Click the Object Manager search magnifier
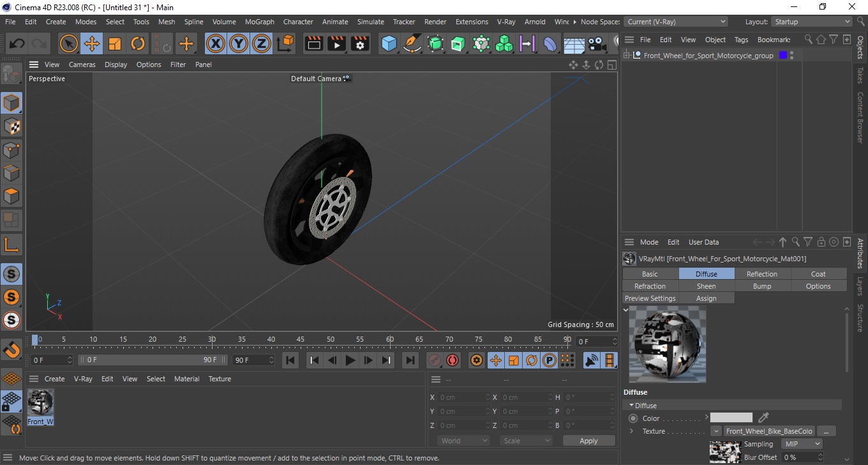Image resolution: width=868 pixels, height=465 pixels. pyautogui.click(x=808, y=40)
